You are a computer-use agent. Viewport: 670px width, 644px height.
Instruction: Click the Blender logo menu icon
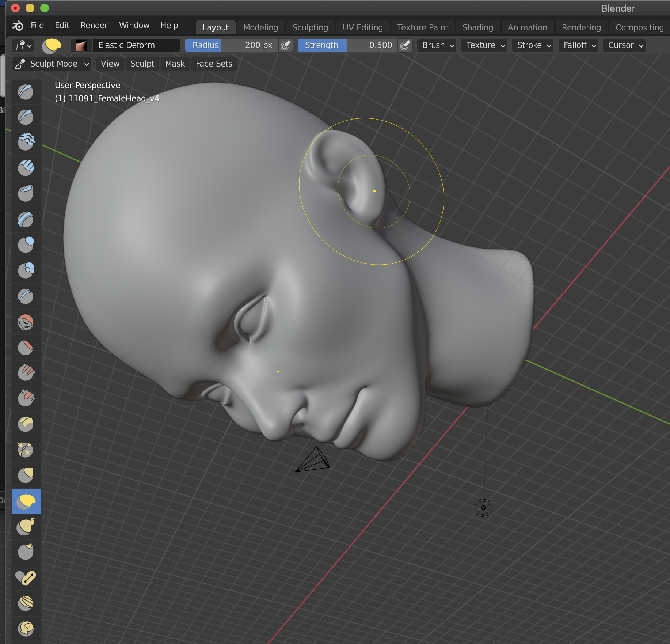(18, 26)
